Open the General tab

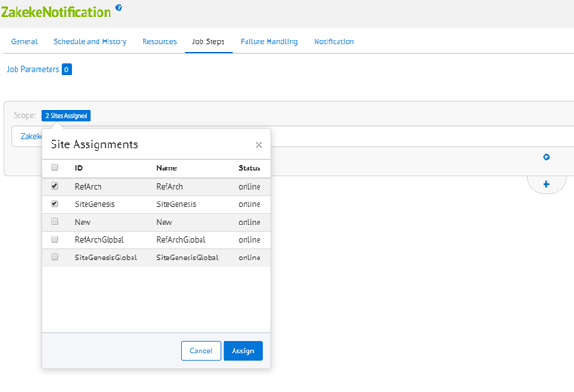[x=24, y=41]
